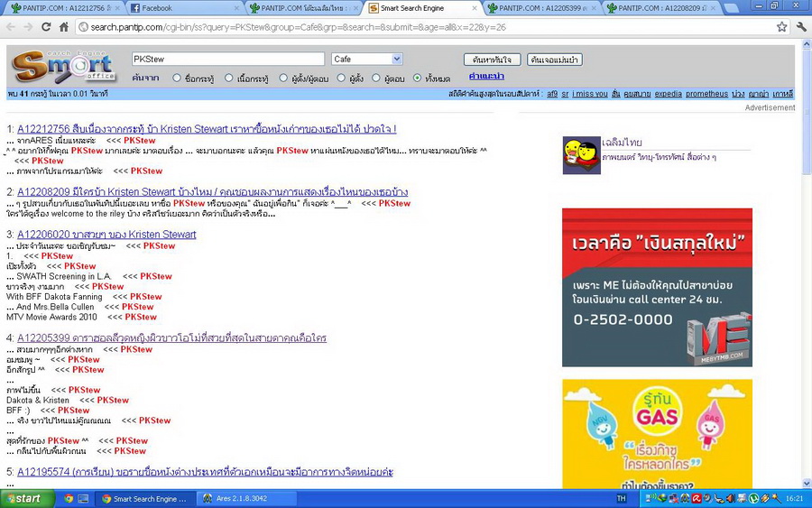
Task: Click the PKStew search query input field
Action: click(228, 59)
